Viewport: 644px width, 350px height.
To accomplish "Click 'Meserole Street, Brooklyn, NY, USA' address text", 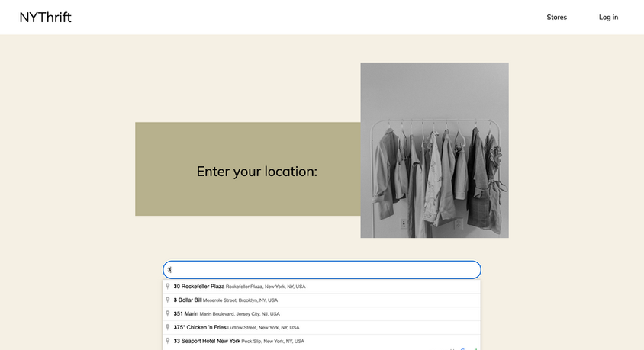I will pyautogui.click(x=240, y=300).
